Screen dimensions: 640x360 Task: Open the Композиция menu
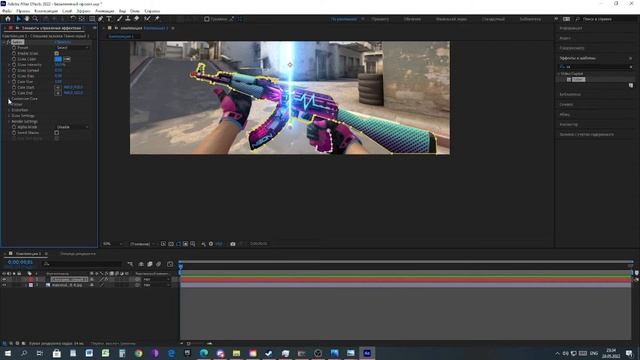[46, 11]
